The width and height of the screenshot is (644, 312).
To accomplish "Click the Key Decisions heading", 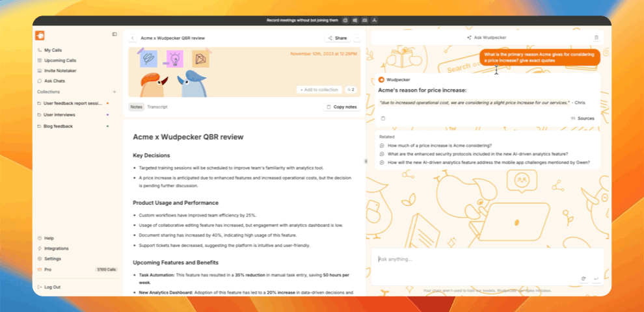I will coord(152,155).
